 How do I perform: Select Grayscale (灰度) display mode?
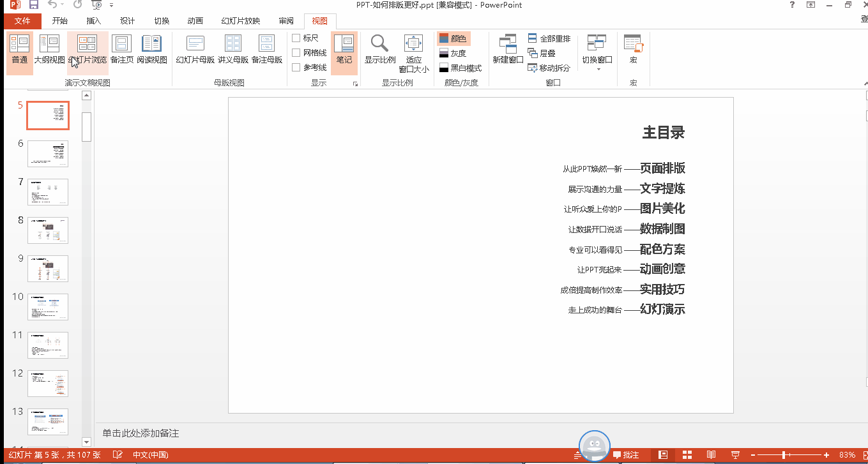click(x=454, y=53)
